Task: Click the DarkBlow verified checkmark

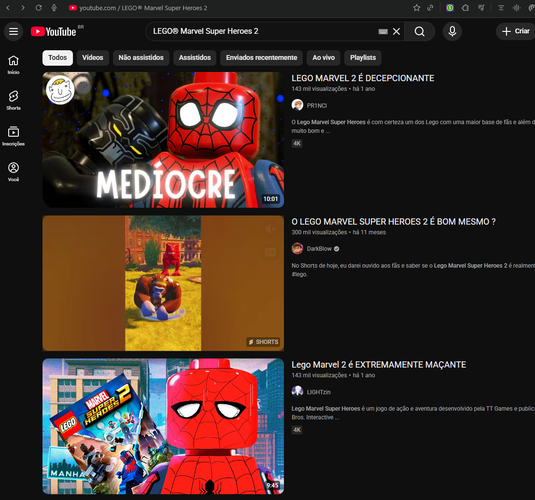Action: (x=336, y=249)
